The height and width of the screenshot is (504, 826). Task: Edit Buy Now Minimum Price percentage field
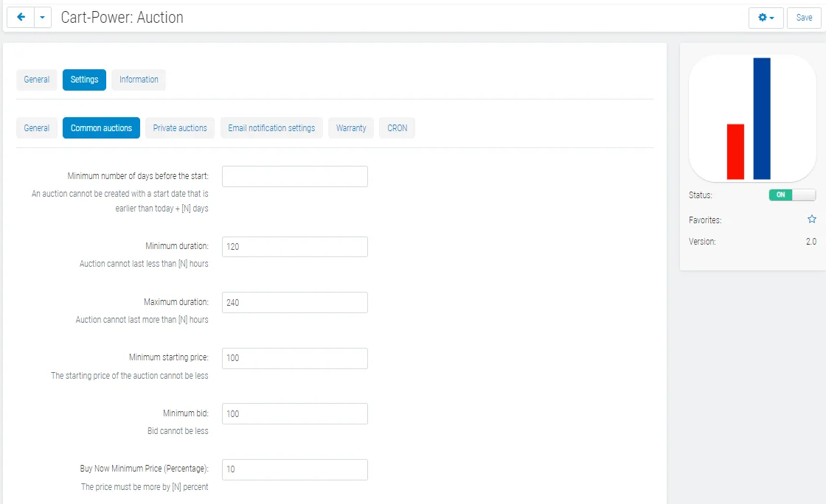tap(295, 469)
